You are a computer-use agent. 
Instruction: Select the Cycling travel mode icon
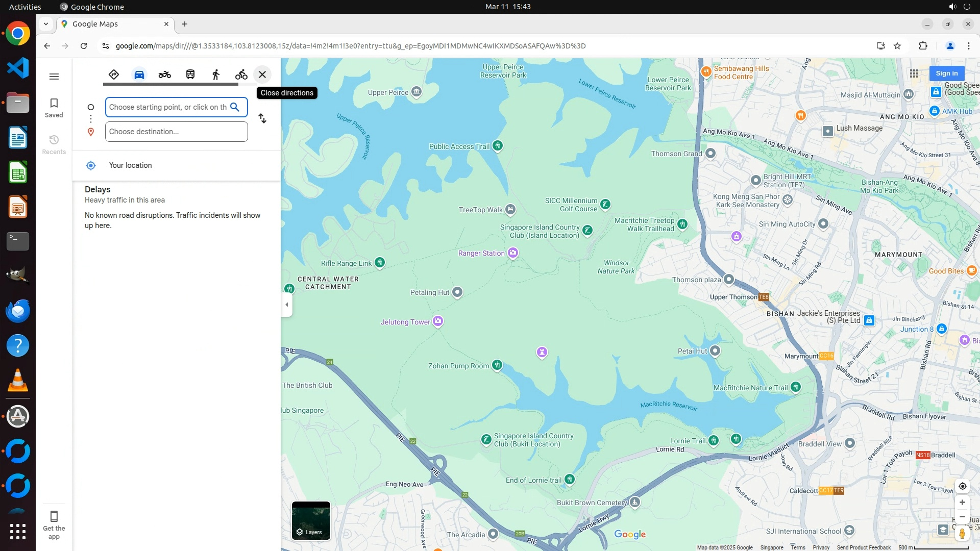click(241, 74)
